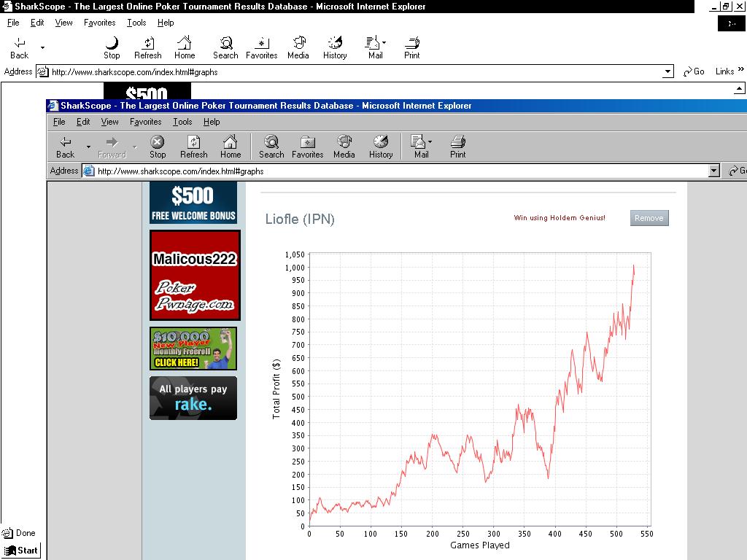
Task: Open the address bar dropdown in the front window
Action: (x=713, y=171)
